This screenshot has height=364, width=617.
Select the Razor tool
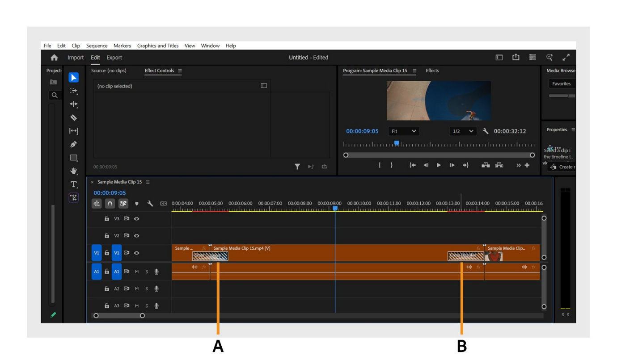[x=73, y=117]
